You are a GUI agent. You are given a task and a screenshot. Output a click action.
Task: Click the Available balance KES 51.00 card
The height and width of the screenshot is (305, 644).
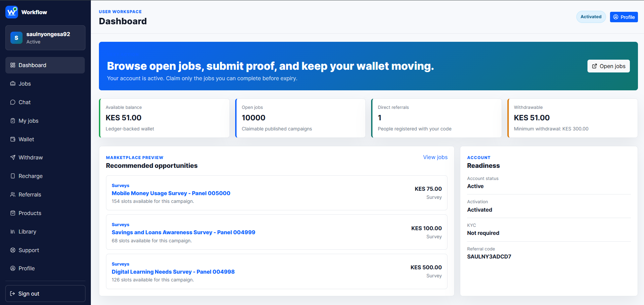[164, 118]
